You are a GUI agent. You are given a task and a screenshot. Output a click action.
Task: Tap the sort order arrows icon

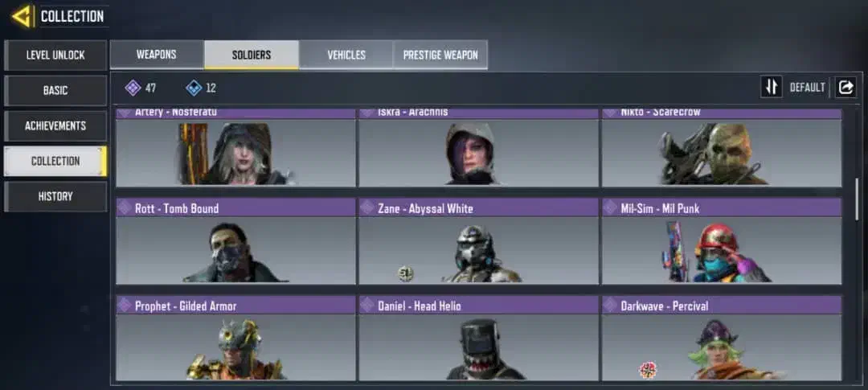(771, 87)
